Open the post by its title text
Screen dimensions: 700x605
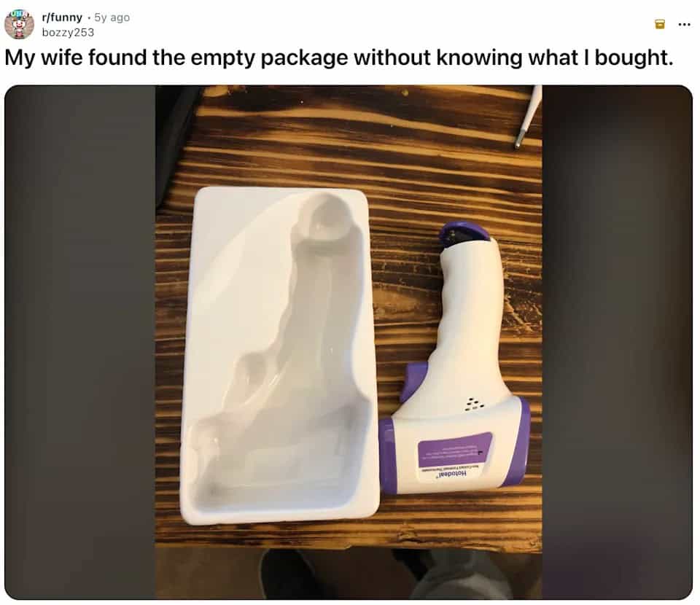[339, 58]
